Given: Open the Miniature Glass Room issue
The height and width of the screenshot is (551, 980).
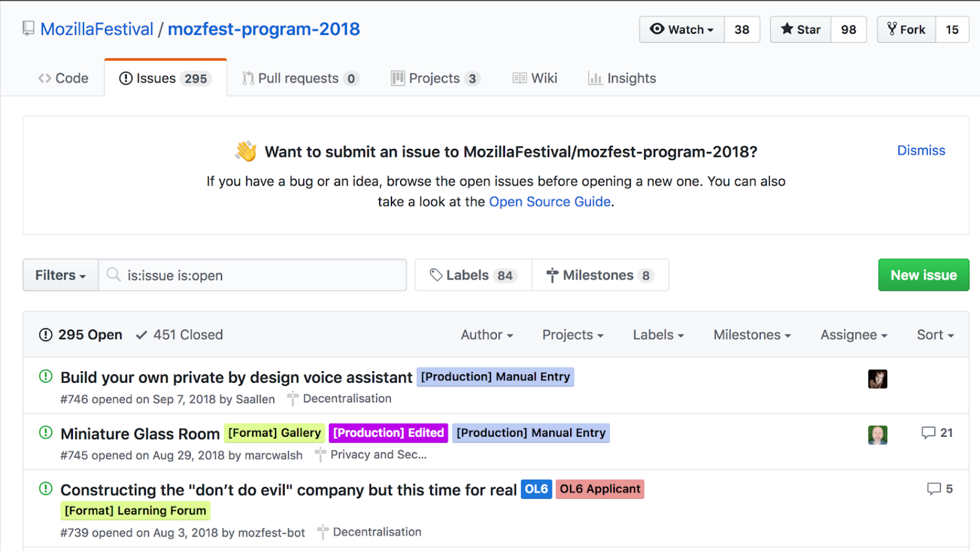Looking at the screenshot, I should (x=140, y=434).
